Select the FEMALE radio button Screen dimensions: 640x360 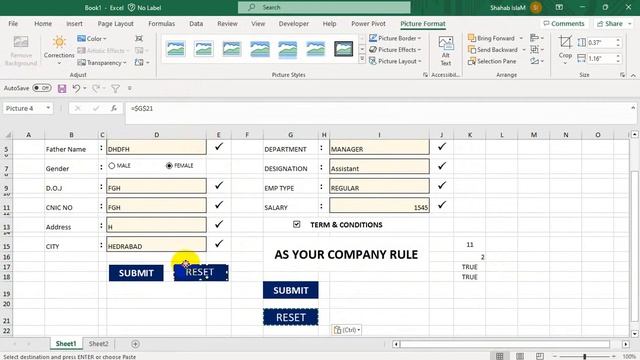169,166
